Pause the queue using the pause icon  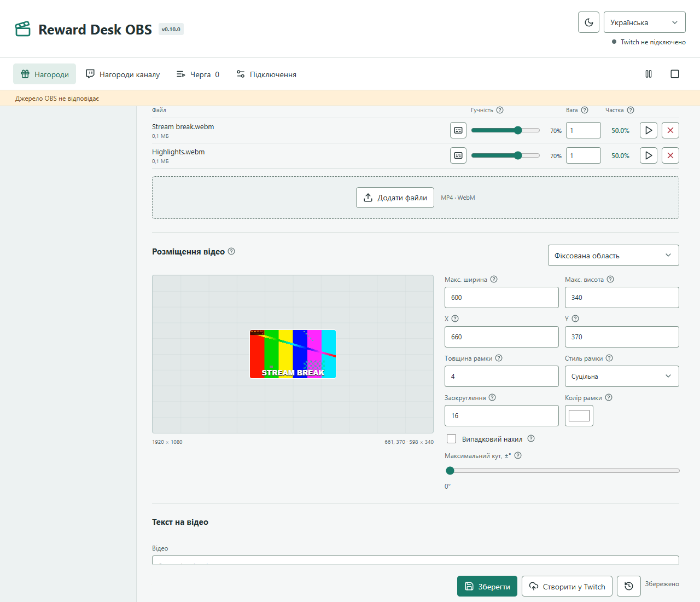coord(649,74)
